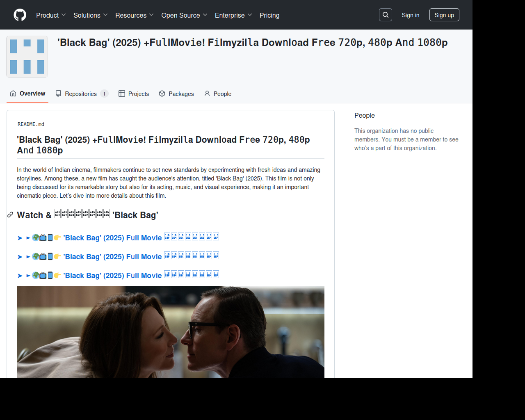This screenshot has height=420, width=525.
Task: Go to the Pricing page
Action: pos(269,15)
